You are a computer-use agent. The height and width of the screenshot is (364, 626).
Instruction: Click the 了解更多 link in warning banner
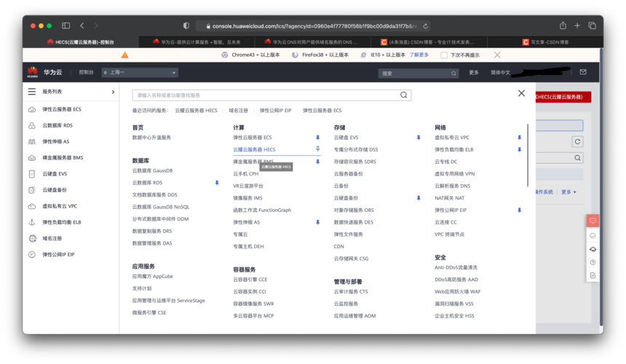click(419, 55)
